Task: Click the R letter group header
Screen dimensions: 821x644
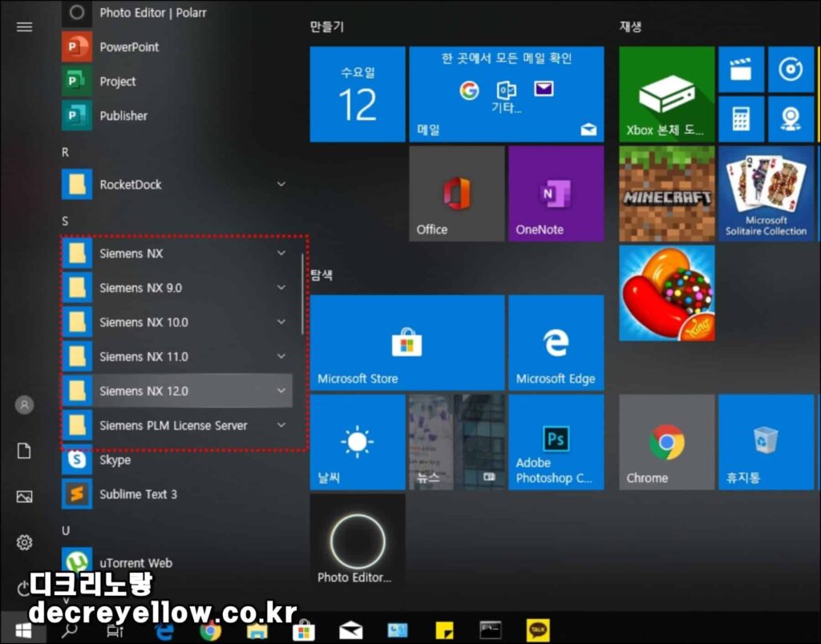Action: click(65, 152)
